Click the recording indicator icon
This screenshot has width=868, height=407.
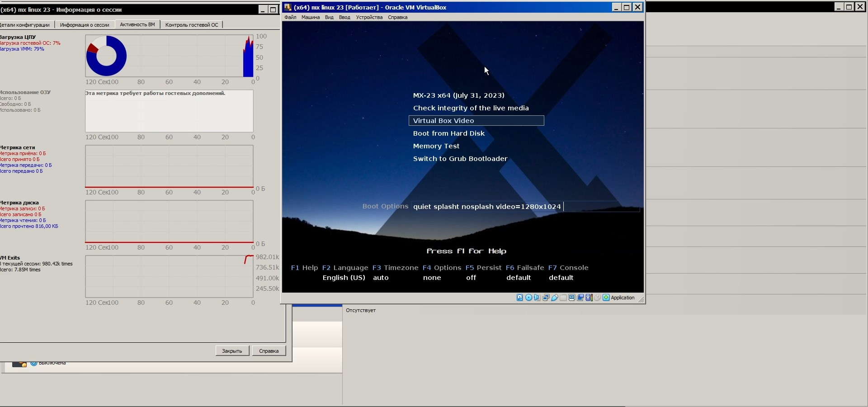coord(580,298)
